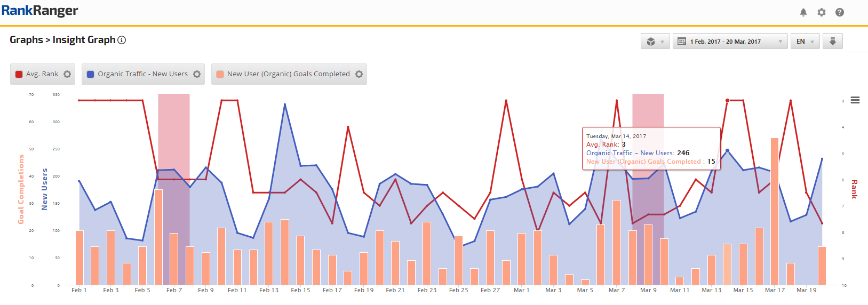Toggle the Avg. Rank series visibility
This screenshot has height=305, width=868.
point(42,74)
